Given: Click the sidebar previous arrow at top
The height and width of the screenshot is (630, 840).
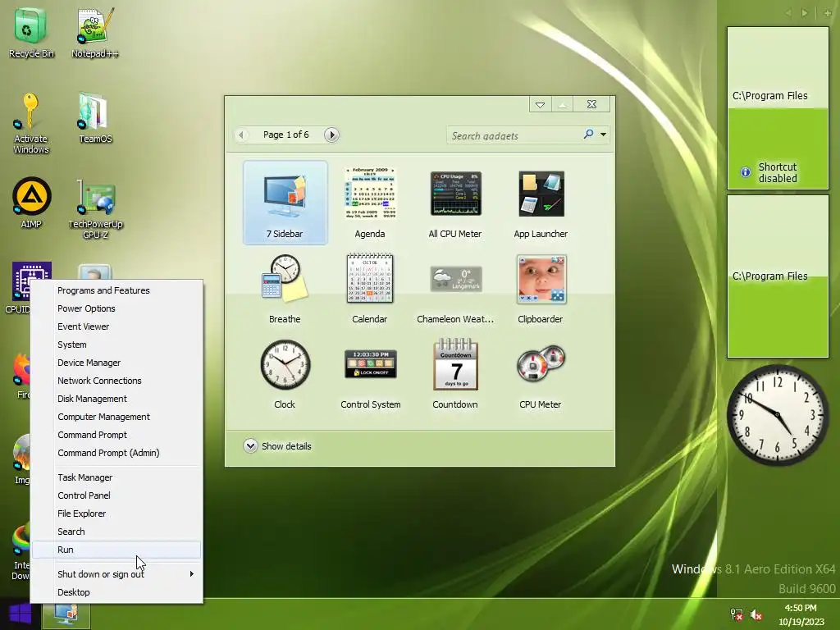Looking at the screenshot, I should click(x=788, y=13).
